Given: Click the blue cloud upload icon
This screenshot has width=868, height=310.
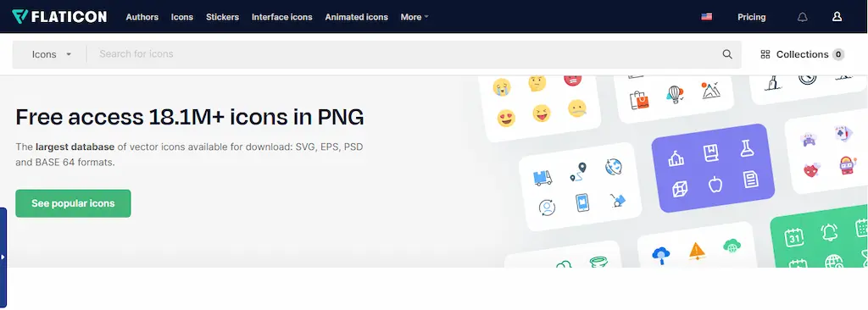Looking at the screenshot, I should (661, 256).
